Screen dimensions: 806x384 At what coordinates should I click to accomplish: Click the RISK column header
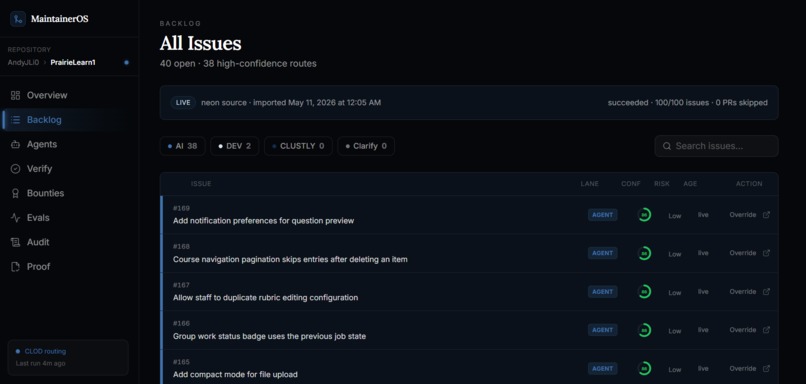662,184
